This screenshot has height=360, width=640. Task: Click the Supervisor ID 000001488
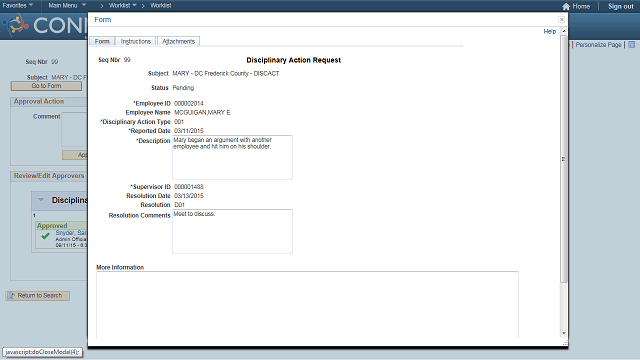coord(189,187)
